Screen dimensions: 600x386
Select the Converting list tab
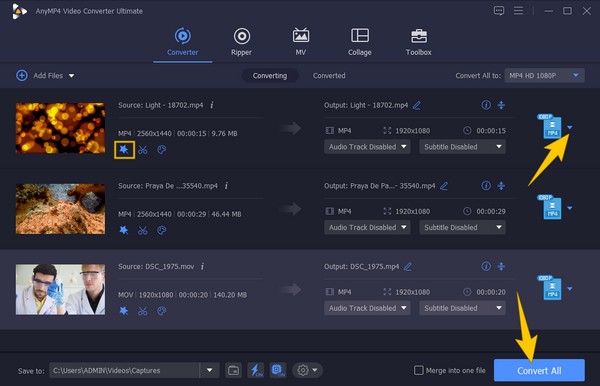coord(270,76)
